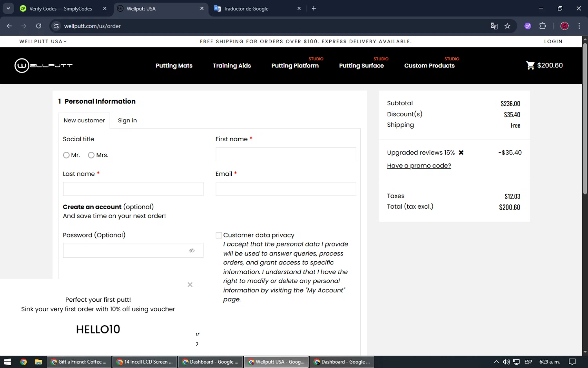Image resolution: width=588 pixels, height=368 pixels.
Task: Click the network icon in the system tray
Action: point(516,362)
